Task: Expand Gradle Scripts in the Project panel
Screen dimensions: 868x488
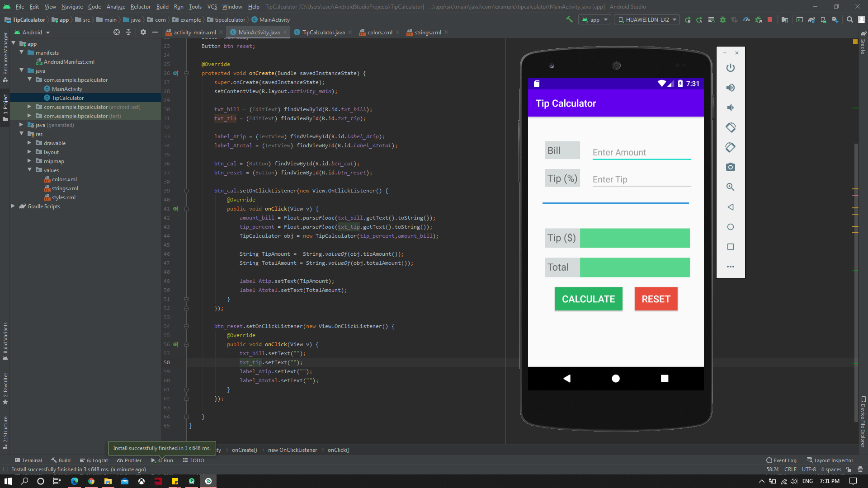Action: pos(14,206)
